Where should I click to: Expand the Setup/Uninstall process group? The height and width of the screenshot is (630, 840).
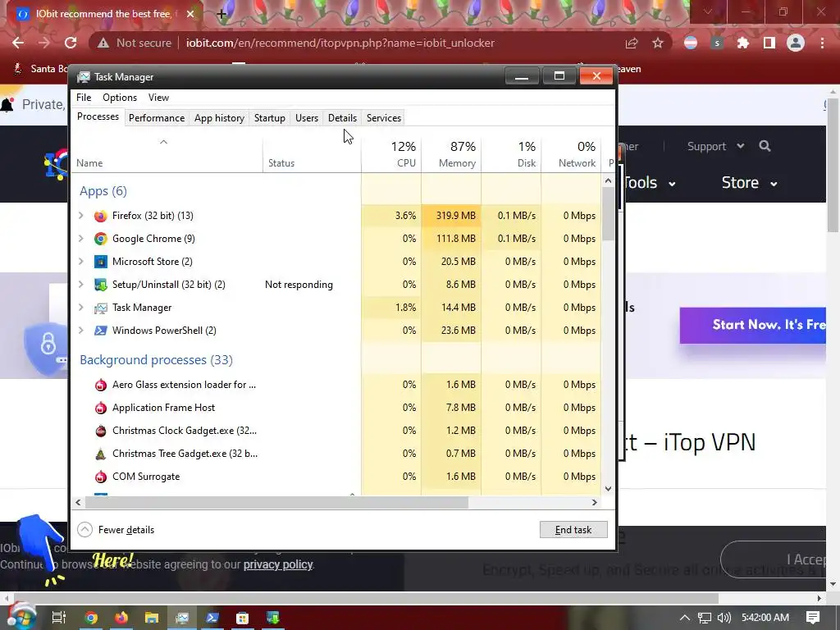tap(81, 285)
